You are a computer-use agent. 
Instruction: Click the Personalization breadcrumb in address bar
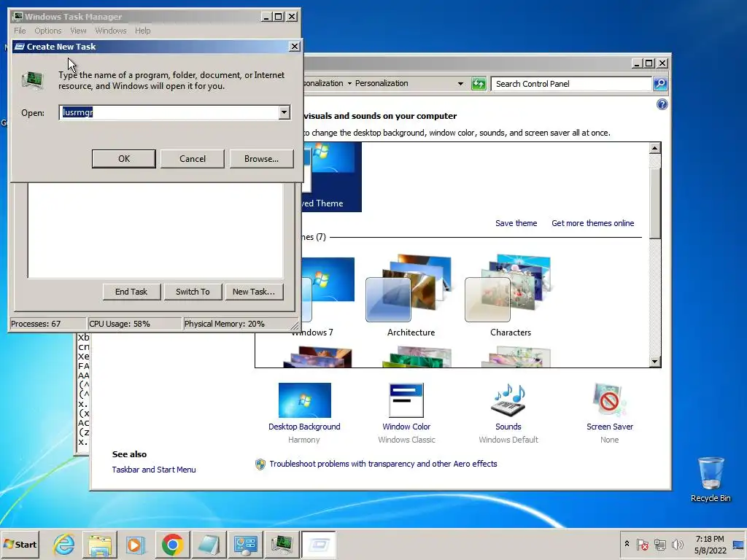(x=382, y=83)
